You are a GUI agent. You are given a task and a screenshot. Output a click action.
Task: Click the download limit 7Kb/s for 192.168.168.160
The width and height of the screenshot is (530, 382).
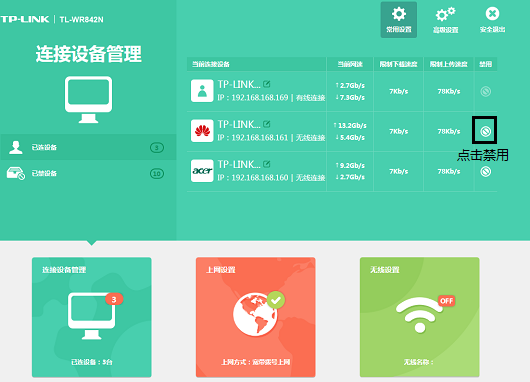[x=399, y=171]
